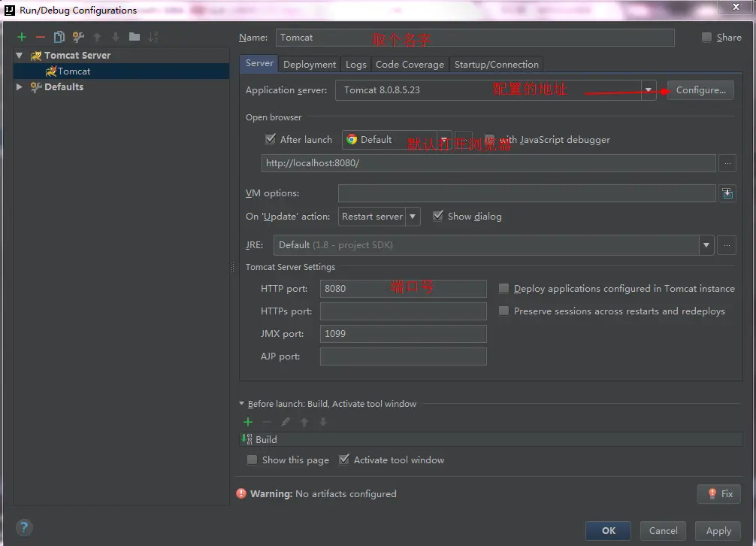This screenshot has height=546, width=756.
Task: Edit the Before launch task with the pencil icon
Action: point(286,422)
